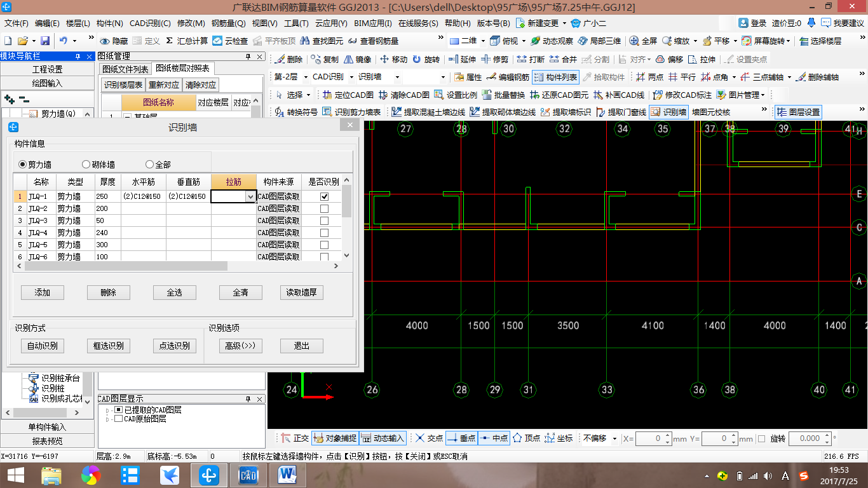Select the 移动 move tool

pos(393,60)
